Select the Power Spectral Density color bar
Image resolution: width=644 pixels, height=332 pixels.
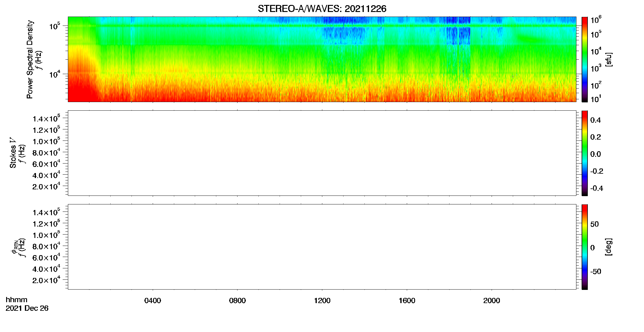point(584,59)
